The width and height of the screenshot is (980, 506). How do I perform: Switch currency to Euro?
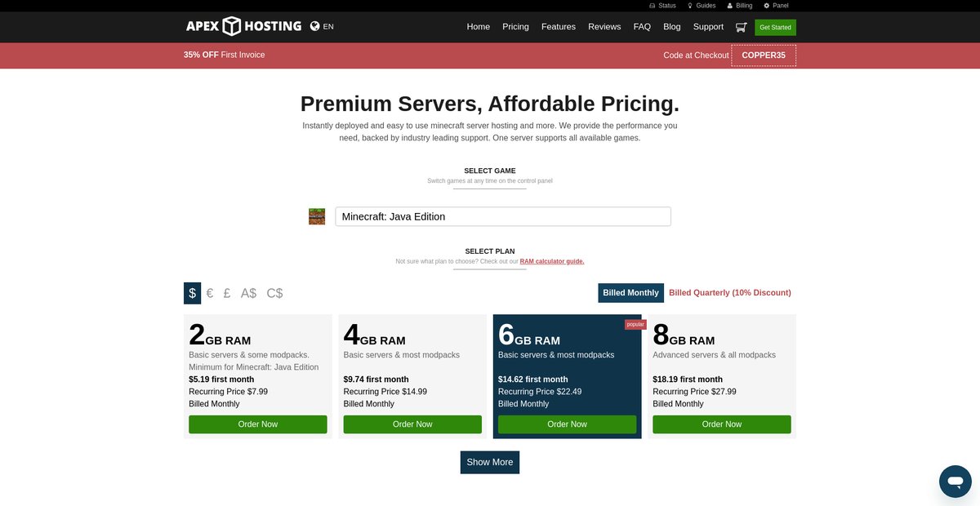[210, 293]
